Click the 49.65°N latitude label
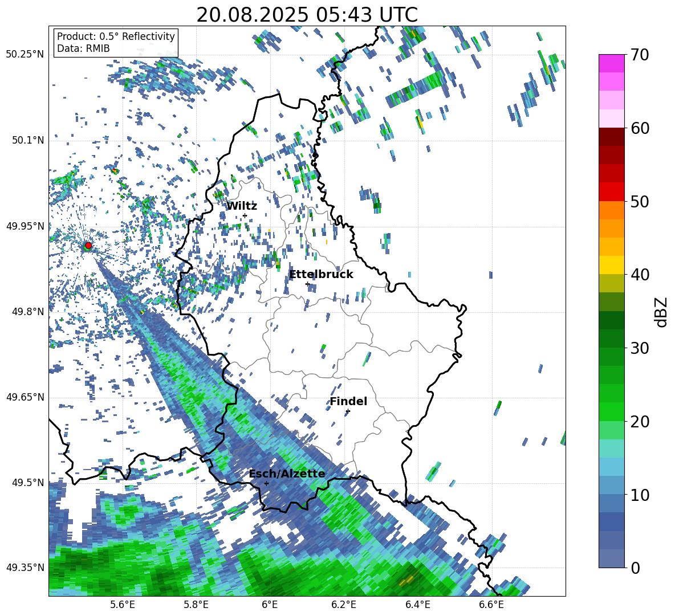 coord(25,397)
